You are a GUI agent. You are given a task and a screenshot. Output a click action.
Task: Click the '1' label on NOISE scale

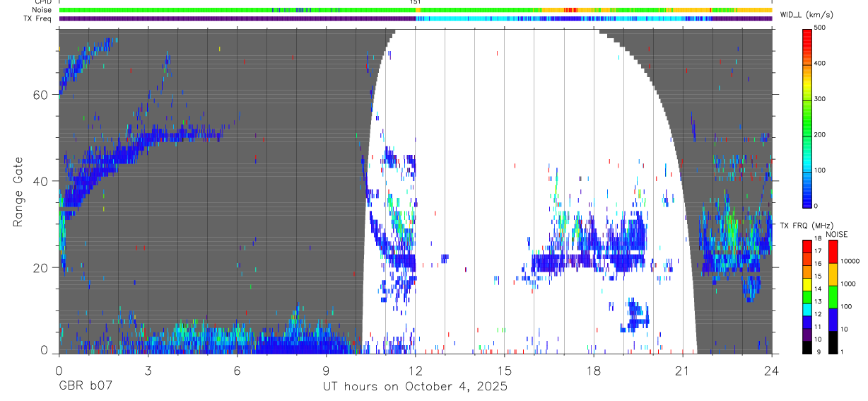tap(842, 352)
